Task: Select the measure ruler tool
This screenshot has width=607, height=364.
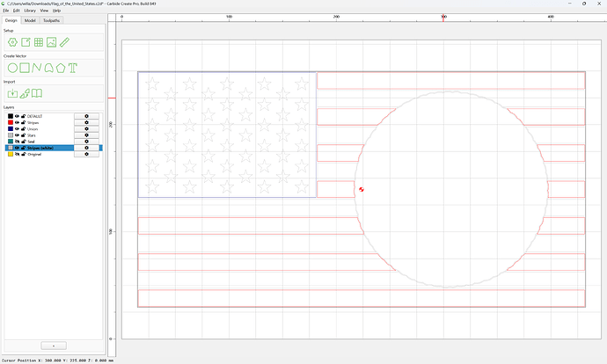Action: [x=64, y=42]
